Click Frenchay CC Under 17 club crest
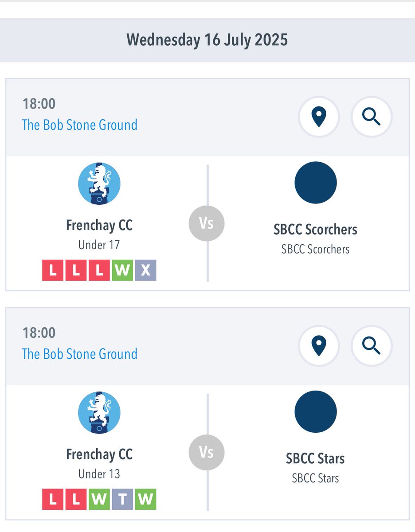 (x=99, y=184)
